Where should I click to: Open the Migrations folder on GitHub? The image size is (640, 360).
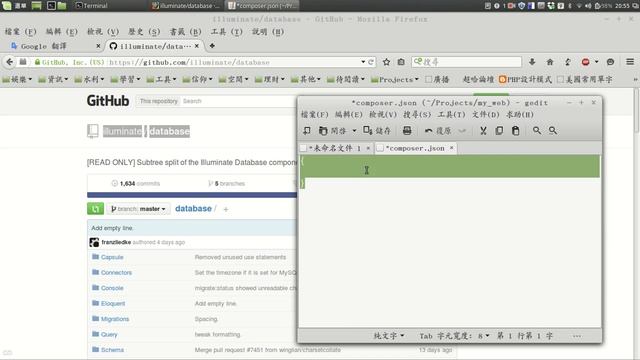coord(115,319)
